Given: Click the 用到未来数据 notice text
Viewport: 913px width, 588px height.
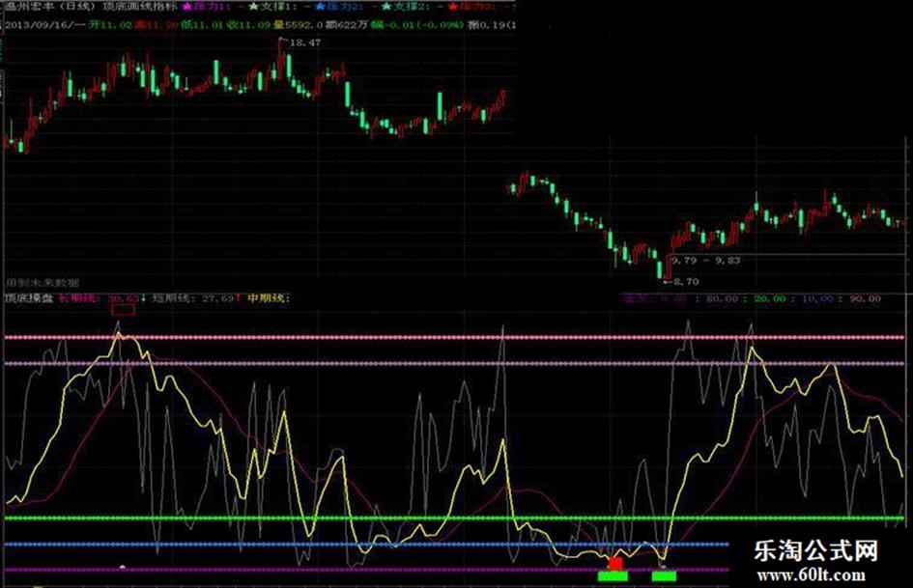Looking at the screenshot, I should pyautogui.click(x=42, y=283).
